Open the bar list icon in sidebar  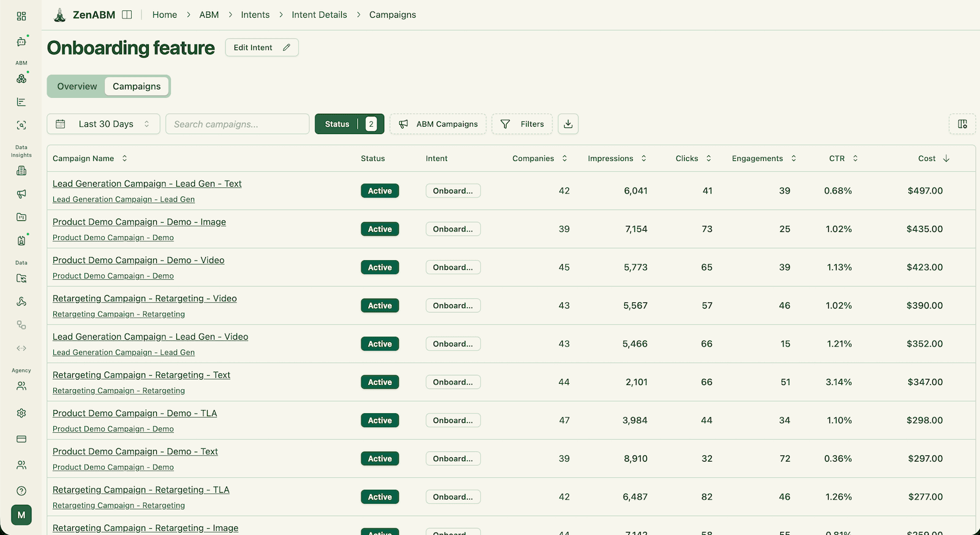point(21,102)
